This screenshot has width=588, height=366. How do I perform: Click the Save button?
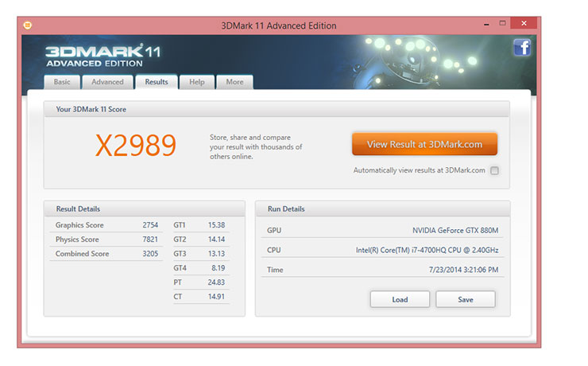[x=466, y=299]
